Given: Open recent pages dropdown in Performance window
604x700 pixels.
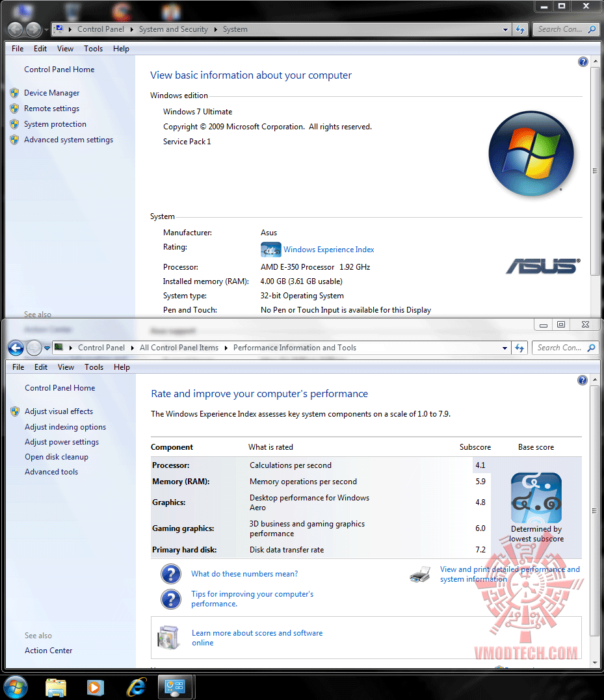Looking at the screenshot, I should [47, 348].
